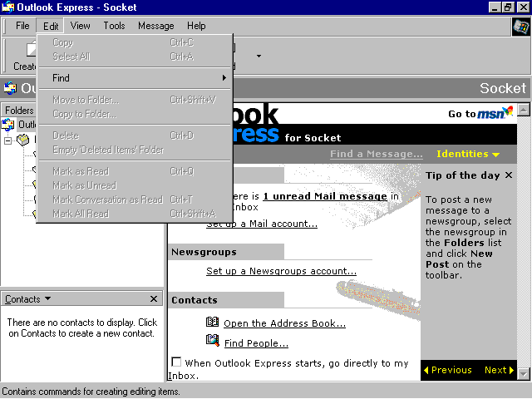
Task: Click the Newsgroups section heading
Action: pyautogui.click(x=204, y=252)
